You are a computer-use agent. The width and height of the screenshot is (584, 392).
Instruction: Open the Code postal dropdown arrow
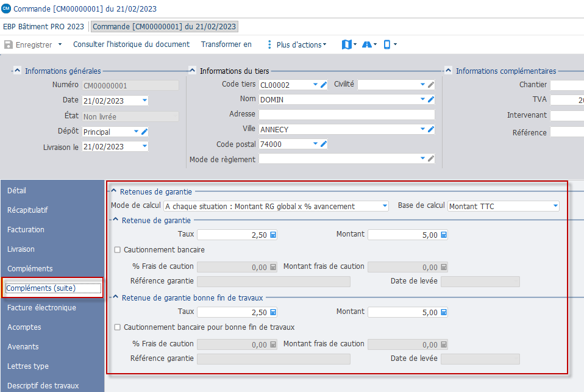(x=315, y=144)
